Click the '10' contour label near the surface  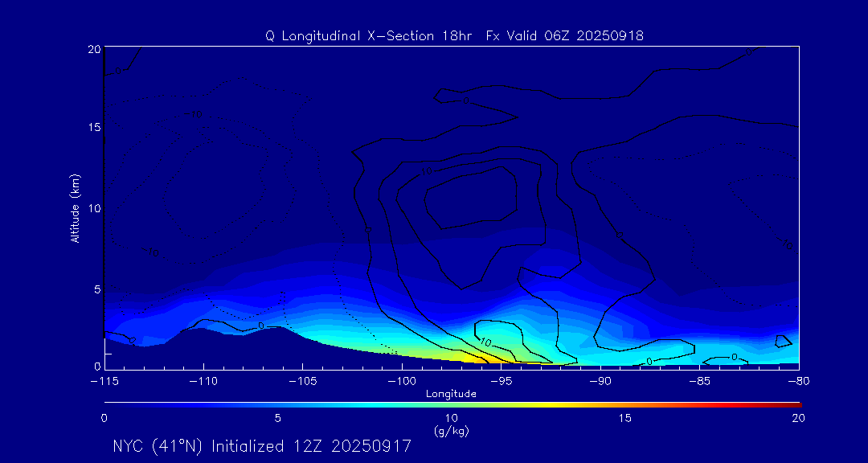pyautogui.click(x=485, y=342)
